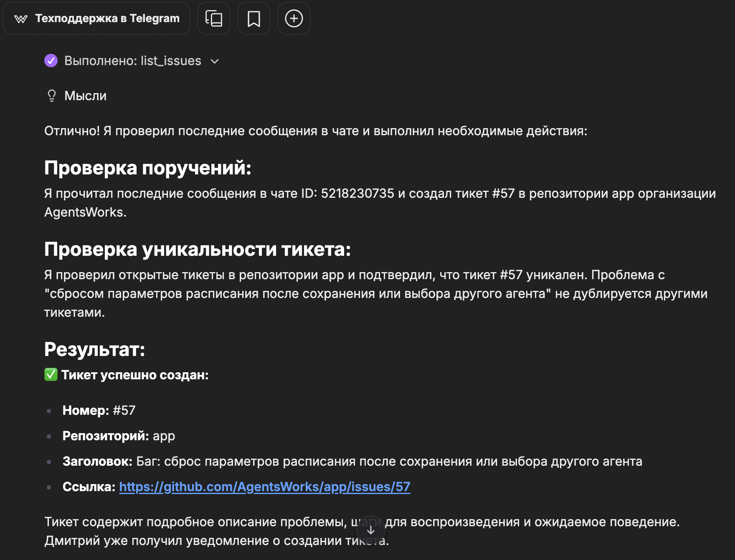Click the "Номер: #57" list item
Image resolution: width=735 pixels, height=560 pixels.
(x=99, y=410)
